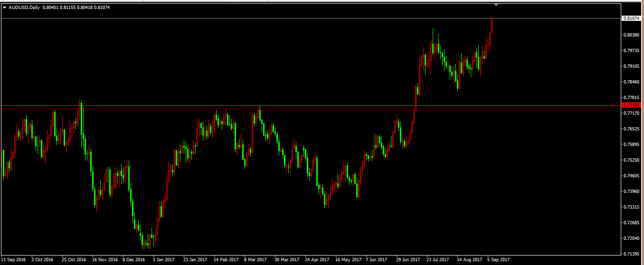Click the 3 Oct 2016 date label
This screenshot has width=644, height=265.
click(42, 260)
